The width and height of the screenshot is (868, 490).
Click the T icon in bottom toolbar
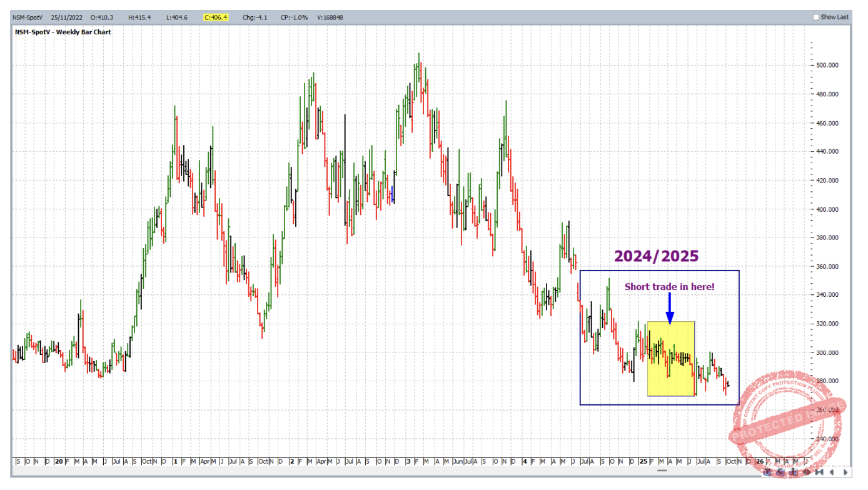767,472
